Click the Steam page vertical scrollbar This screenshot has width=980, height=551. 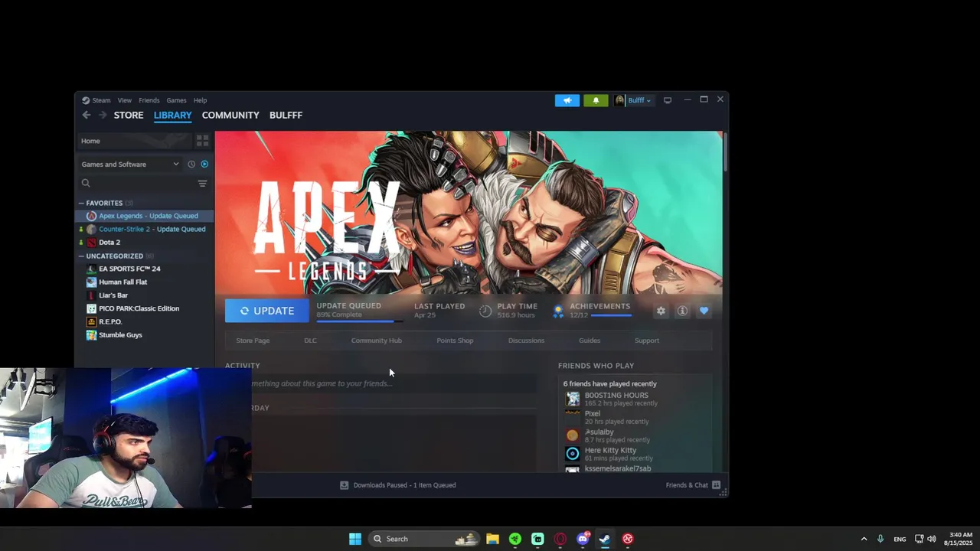tap(724, 152)
